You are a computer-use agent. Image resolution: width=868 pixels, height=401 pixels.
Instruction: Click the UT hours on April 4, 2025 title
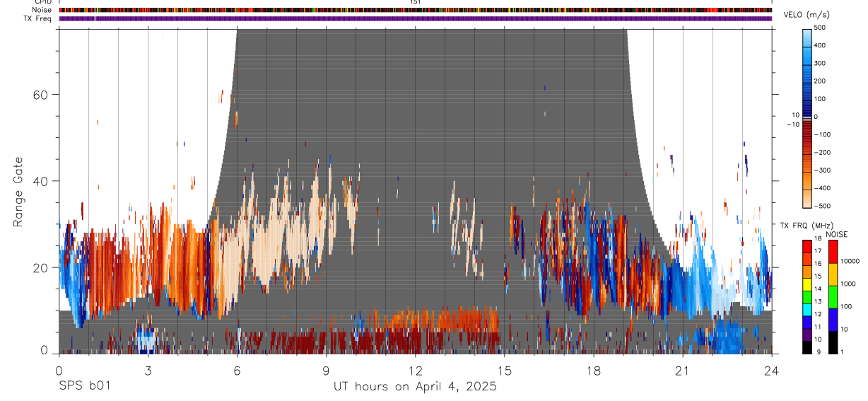click(415, 387)
